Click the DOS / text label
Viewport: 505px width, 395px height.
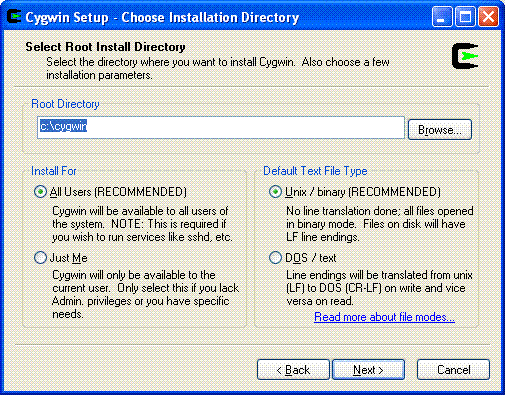click(311, 258)
